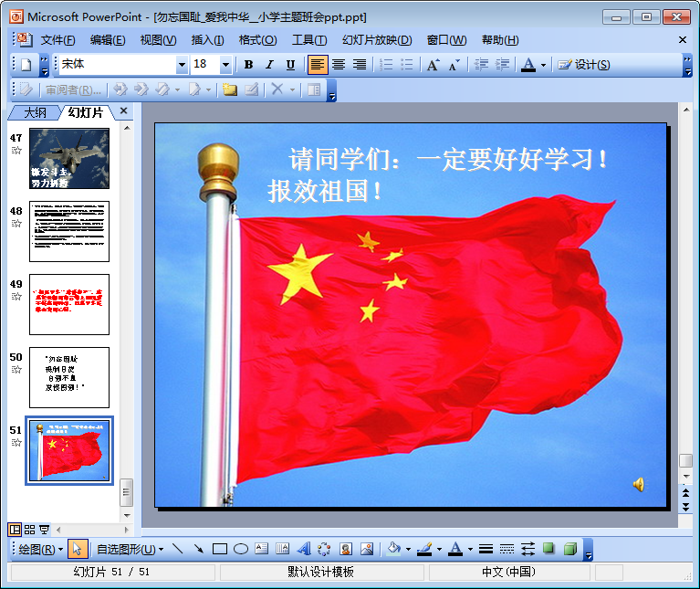Switch to Slide Sorter view
700x589 pixels.
tap(29, 530)
